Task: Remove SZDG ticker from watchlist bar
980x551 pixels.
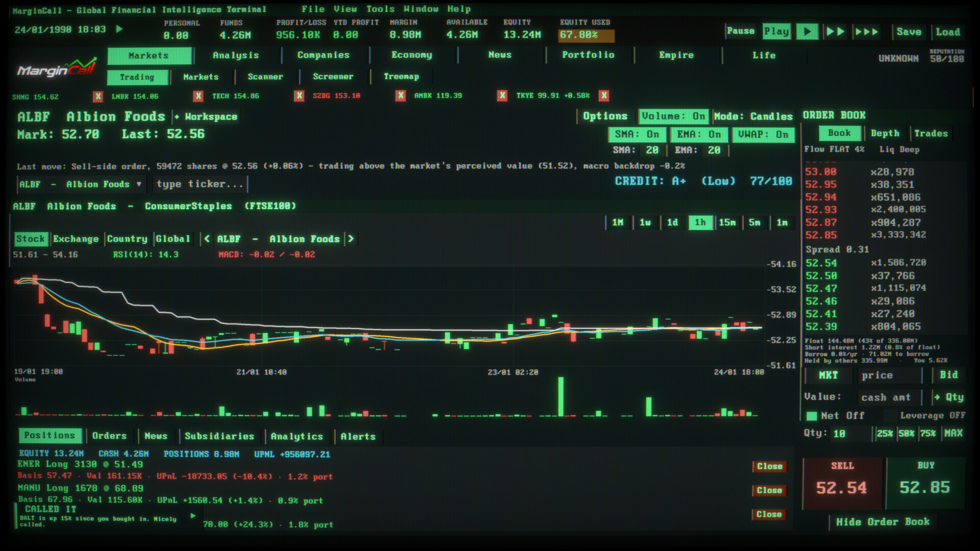Action: coord(401,96)
